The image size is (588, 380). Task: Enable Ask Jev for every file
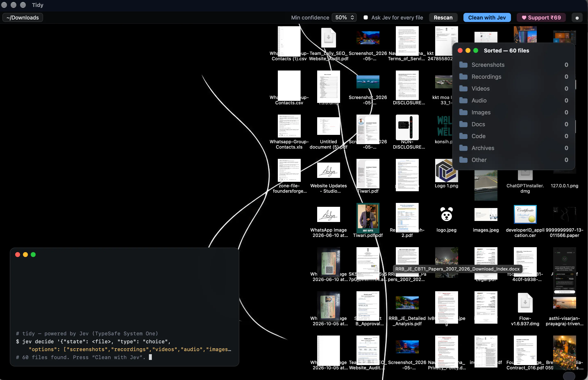(x=366, y=17)
